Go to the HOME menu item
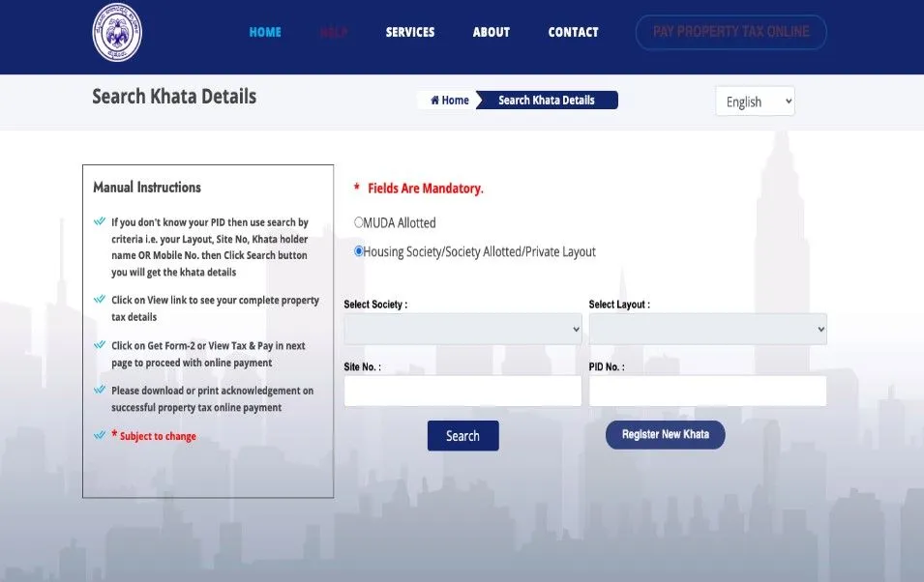The width and height of the screenshot is (924, 582). pyautogui.click(x=265, y=32)
